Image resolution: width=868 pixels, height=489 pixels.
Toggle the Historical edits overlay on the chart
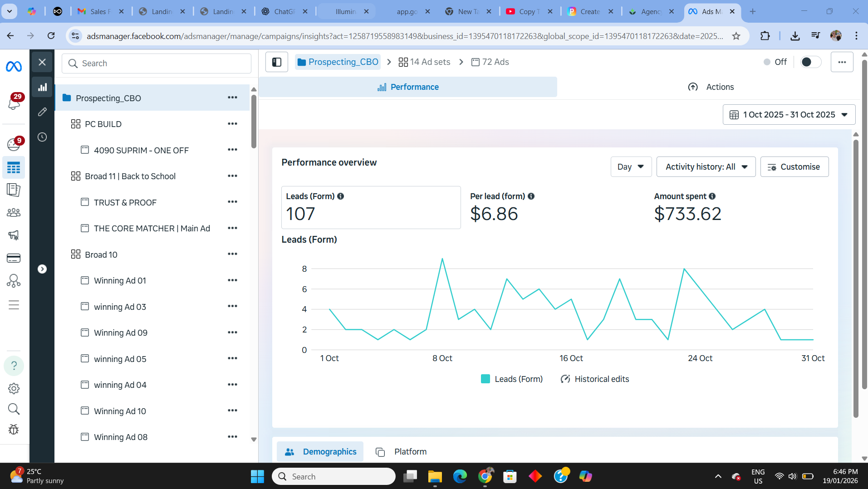pyautogui.click(x=595, y=379)
